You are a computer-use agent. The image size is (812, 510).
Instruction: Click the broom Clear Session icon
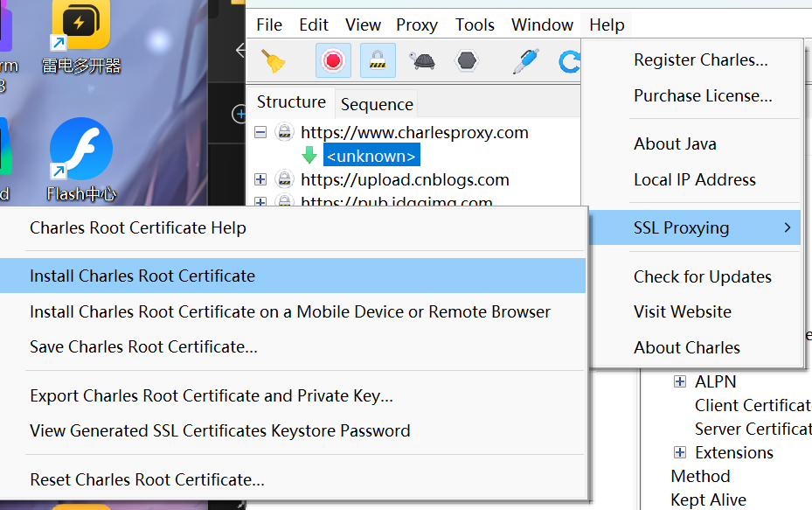(x=273, y=60)
